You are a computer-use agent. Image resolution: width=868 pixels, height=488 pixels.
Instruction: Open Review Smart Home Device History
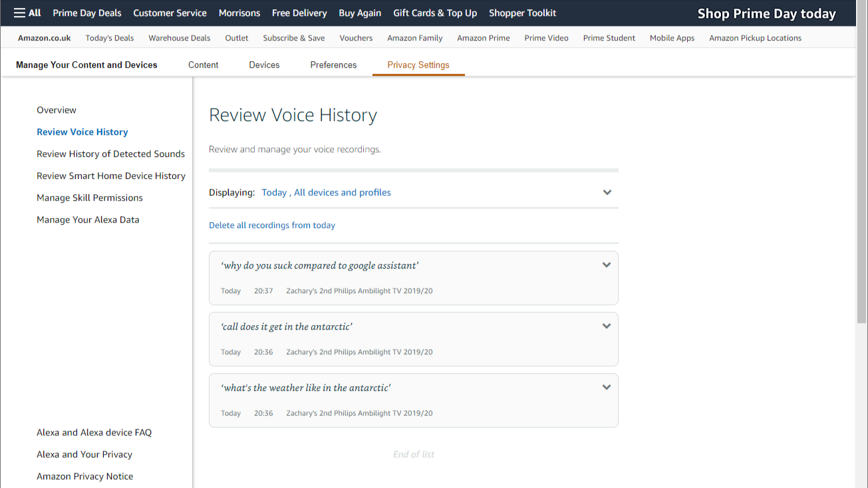(x=111, y=176)
